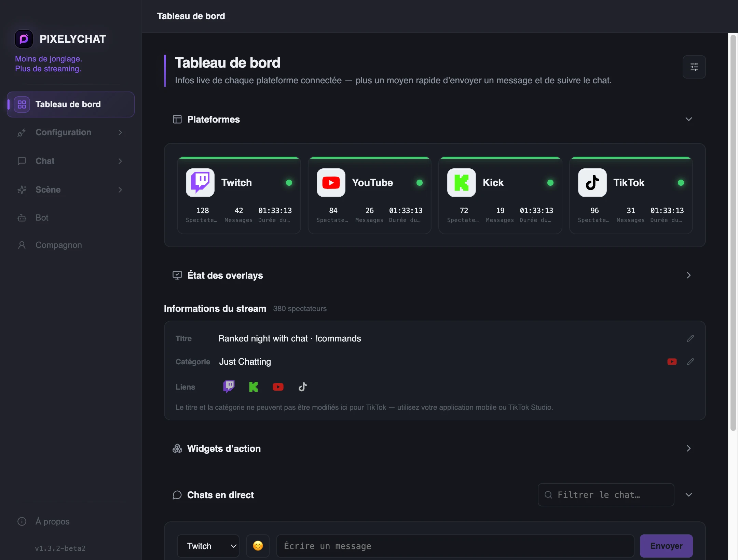Image resolution: width=738 pixels, height=560 pixels.
Task: Click the Twitch card's 42 messages value
Action: coord(239,211)
